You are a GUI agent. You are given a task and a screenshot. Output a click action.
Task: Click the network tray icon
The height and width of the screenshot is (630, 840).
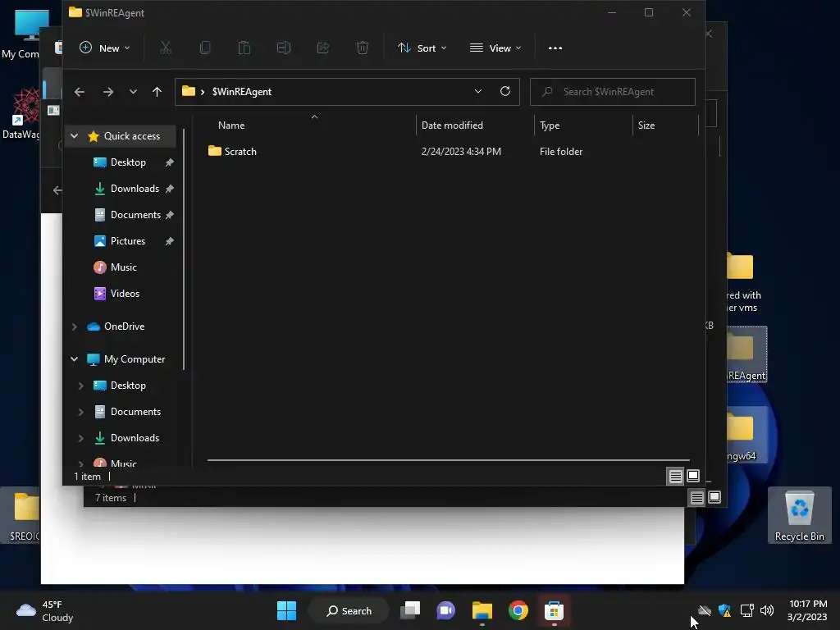point(746,610)
